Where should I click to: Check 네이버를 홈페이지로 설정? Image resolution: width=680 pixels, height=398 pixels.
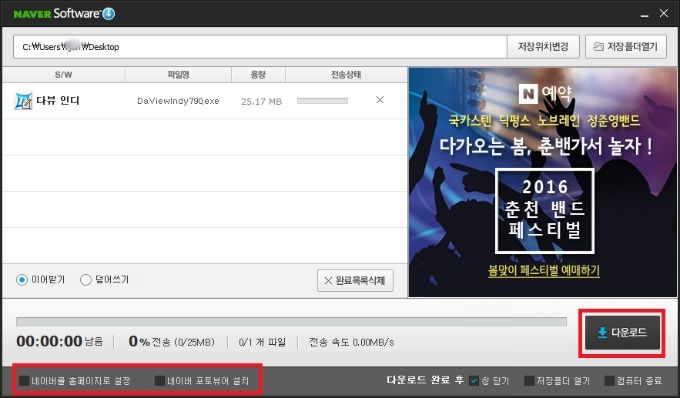coord(24,381)
